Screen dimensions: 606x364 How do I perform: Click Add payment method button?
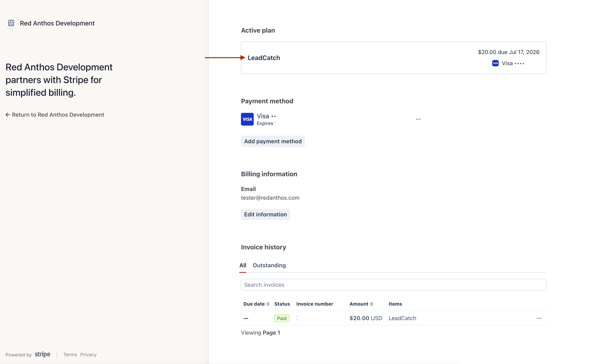coord(273,141)
